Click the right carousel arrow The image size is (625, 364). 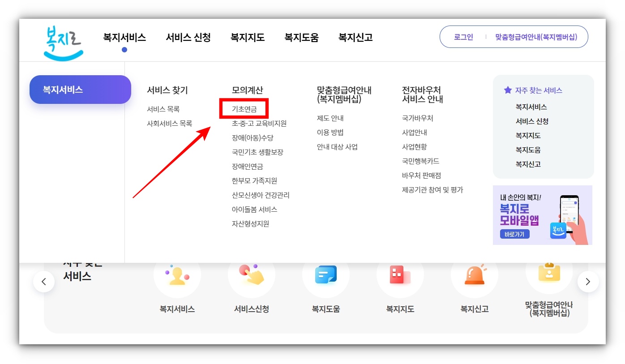pos(588,281)
